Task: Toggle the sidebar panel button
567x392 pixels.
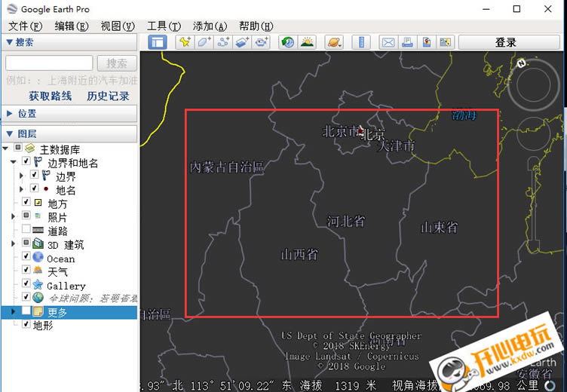Action: (x=157, y=42)
